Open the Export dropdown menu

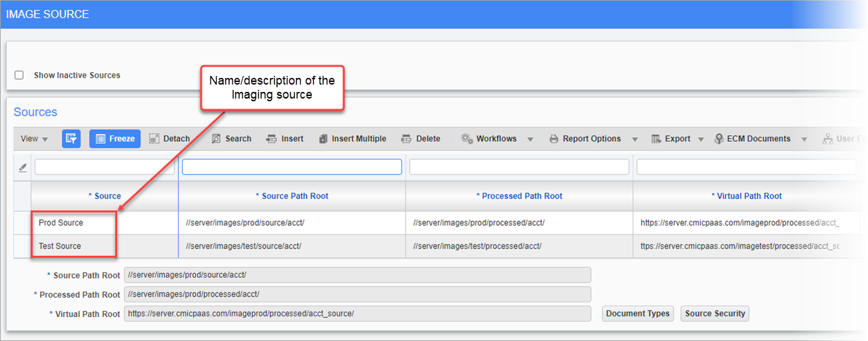(701, 139)
